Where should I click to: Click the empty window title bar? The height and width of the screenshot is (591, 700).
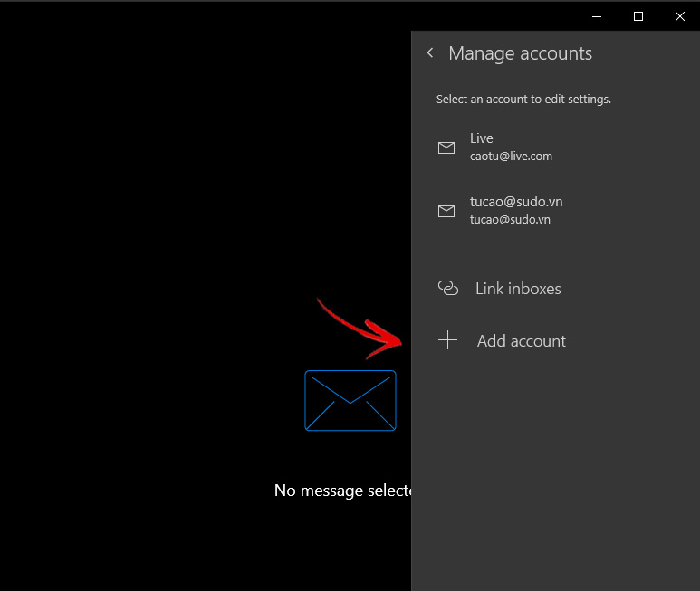[272, 16]
